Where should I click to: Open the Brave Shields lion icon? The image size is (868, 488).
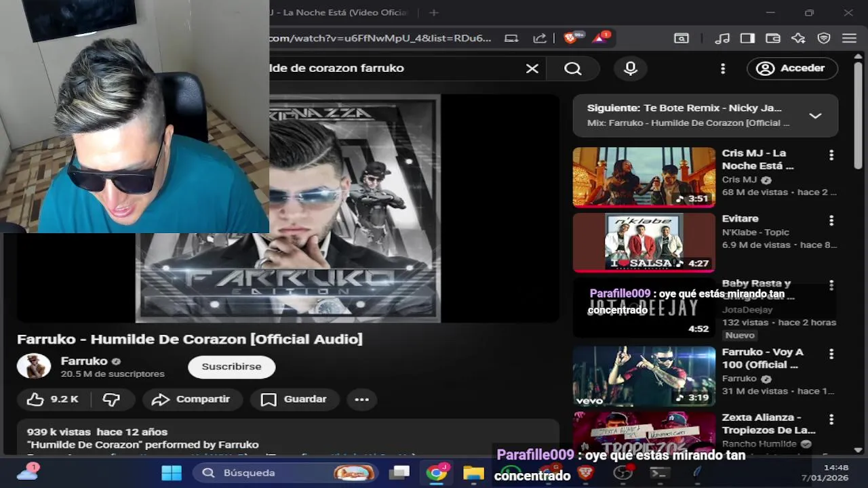click(572, 39)
